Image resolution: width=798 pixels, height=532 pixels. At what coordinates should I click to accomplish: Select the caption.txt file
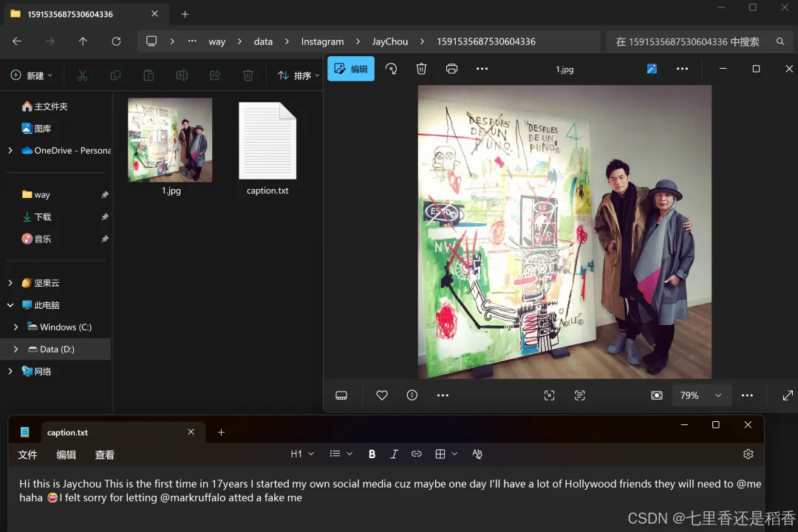pyautogui.click(x=267, y=148)
